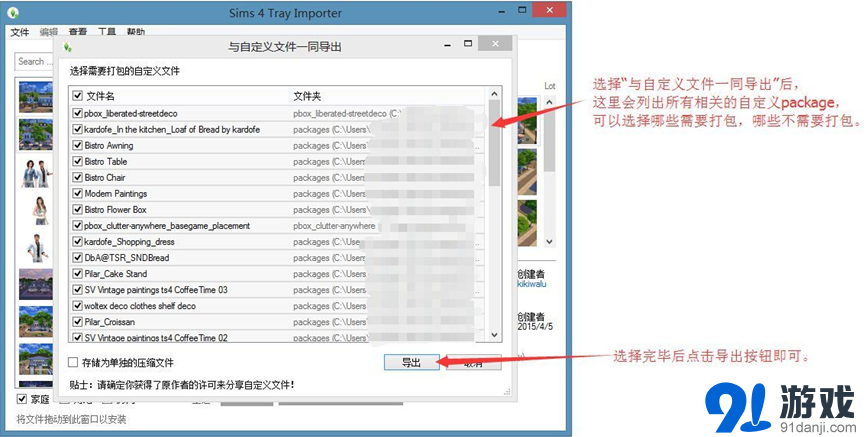Uncheck Pilar_Cake Stand checkbox
The image size is (868, 437).
[78, 274]
